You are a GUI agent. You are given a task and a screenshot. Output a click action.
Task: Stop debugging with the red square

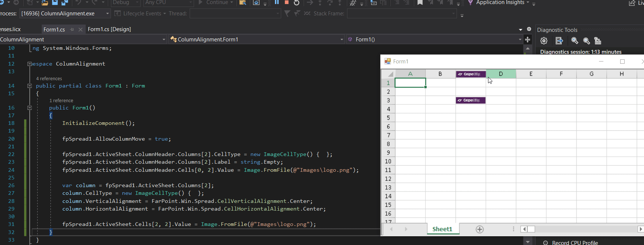coord(287,2)
